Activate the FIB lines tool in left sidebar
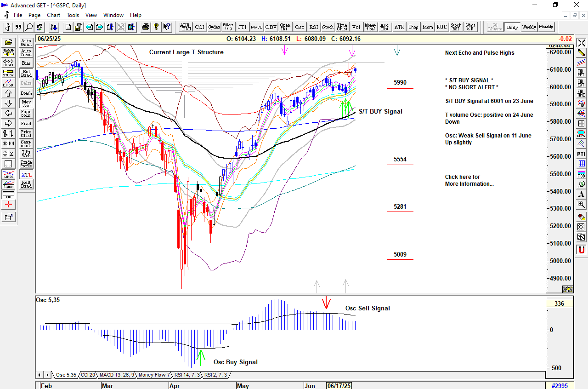588x389 pixels. coord(8,194)
